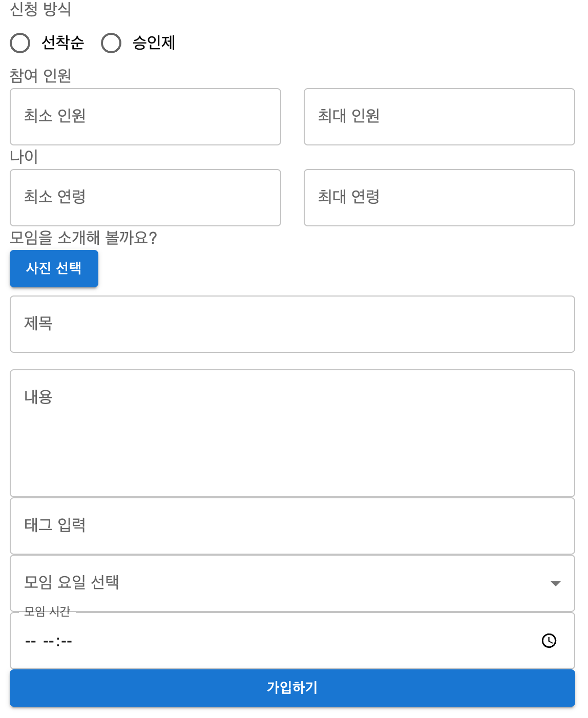
Task: Choose 선착순 by clicking its text label
Action: [x=62, y=43]
